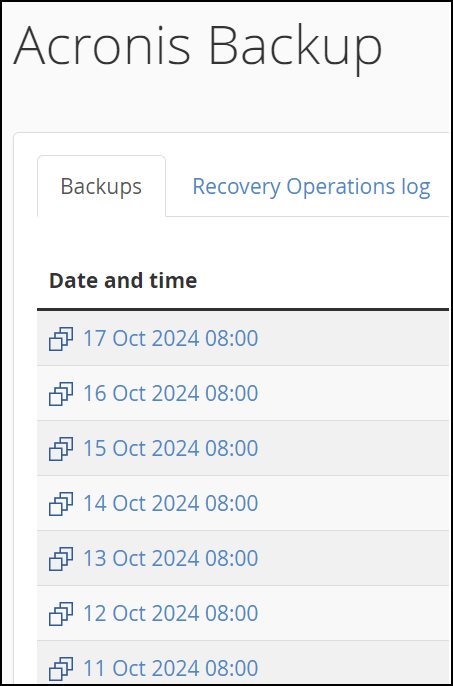This screenshot has height=686, width=453.
Task: Open the 11 Oct 2024 08:00 backup link
Action: coord(170,668)
